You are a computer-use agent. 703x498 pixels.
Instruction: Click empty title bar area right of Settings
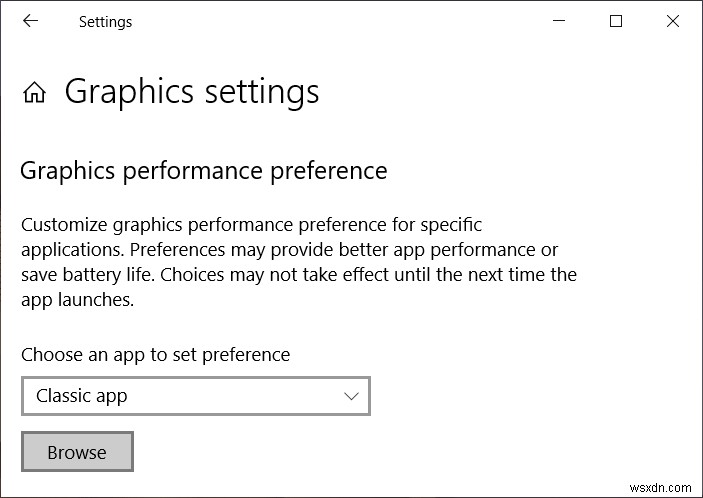[330, 21]
